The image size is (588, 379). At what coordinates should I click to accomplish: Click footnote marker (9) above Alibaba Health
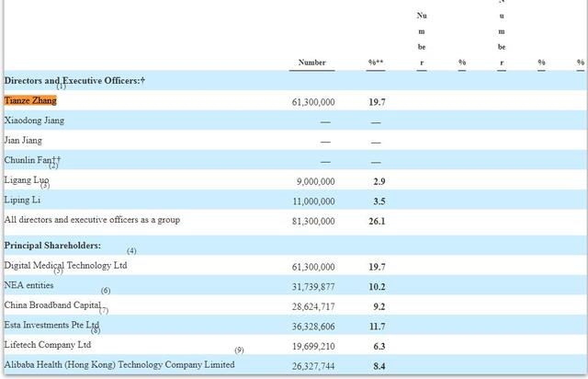tap(239, 350)
